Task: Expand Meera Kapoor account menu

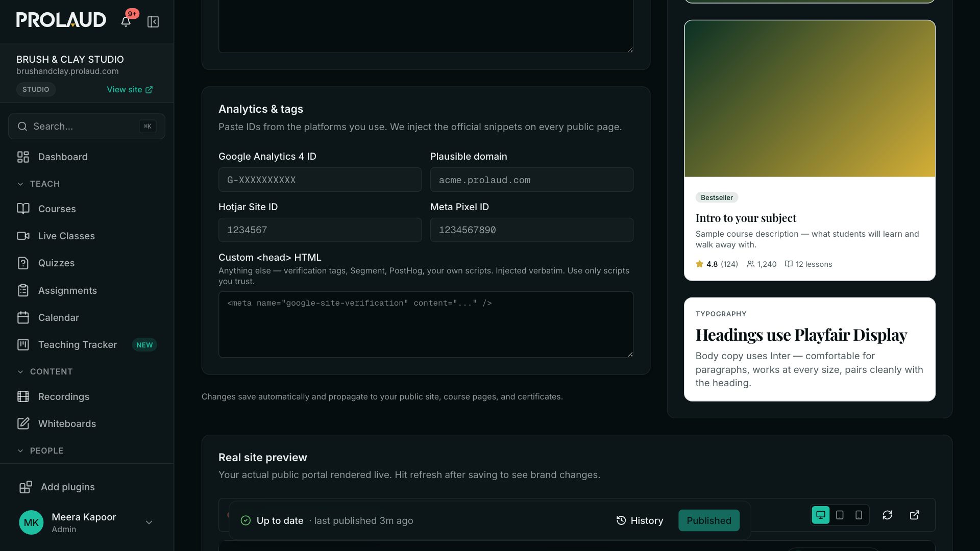Action: click(x=149, y=522)
